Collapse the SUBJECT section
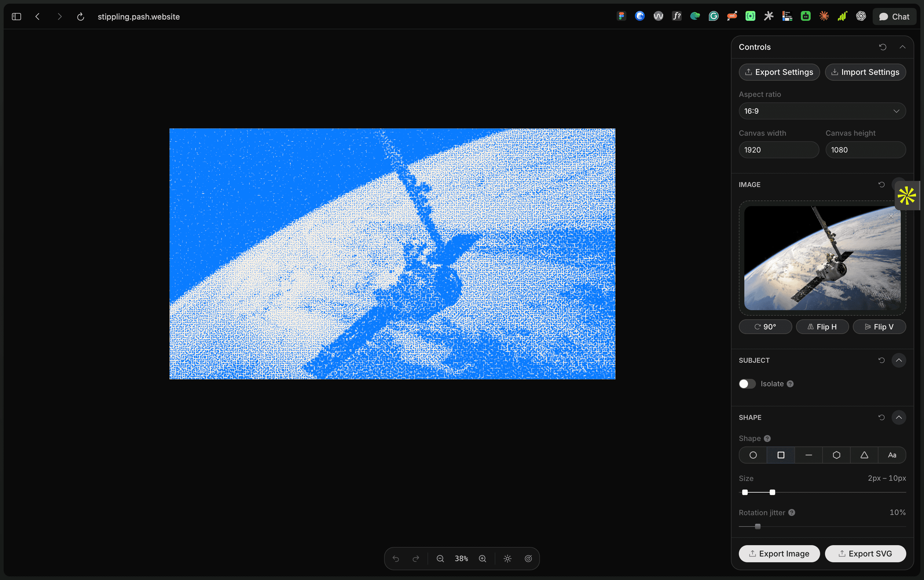This screenshot has height=580, width=924. (899, 360)
